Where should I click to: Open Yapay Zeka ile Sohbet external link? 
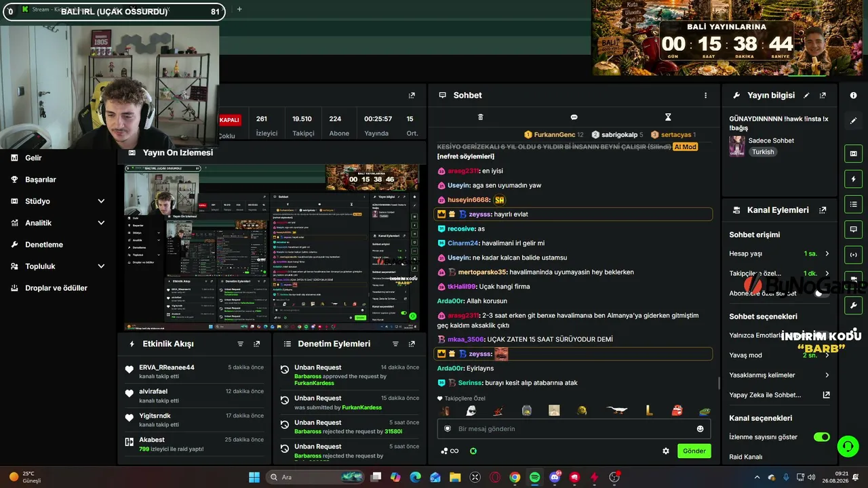pos(826,394)
